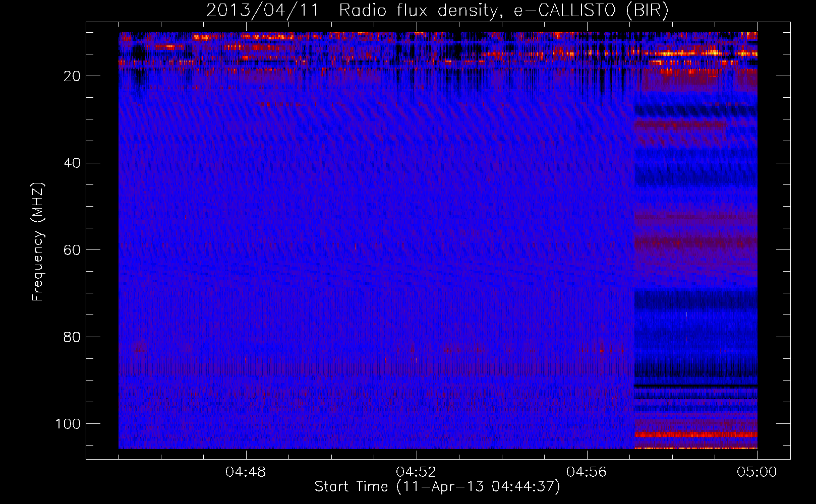Click the 05:00 time tick label
Viewport: 816px width, 504px height.
tap(757, 472)
